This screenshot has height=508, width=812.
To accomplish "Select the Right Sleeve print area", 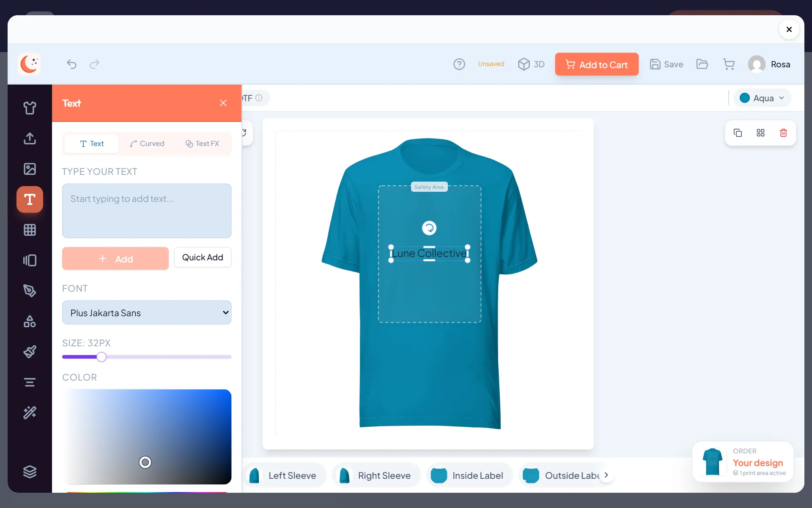I will tap(376, 475).
